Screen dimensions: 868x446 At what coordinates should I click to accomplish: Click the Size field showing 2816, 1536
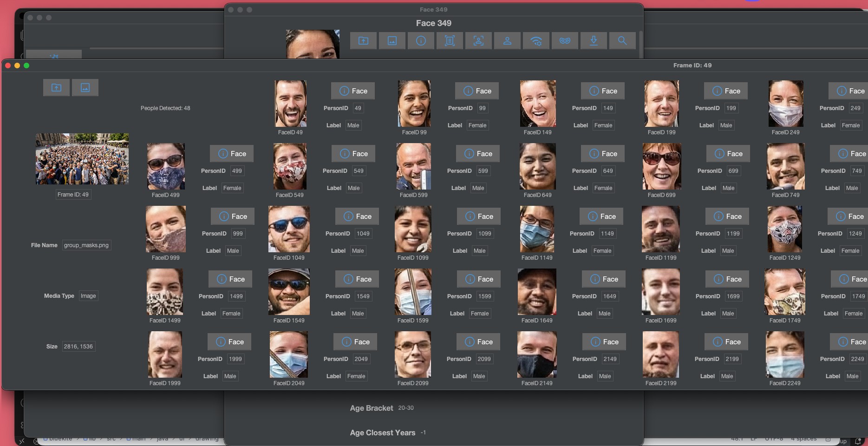pos(78,347)
